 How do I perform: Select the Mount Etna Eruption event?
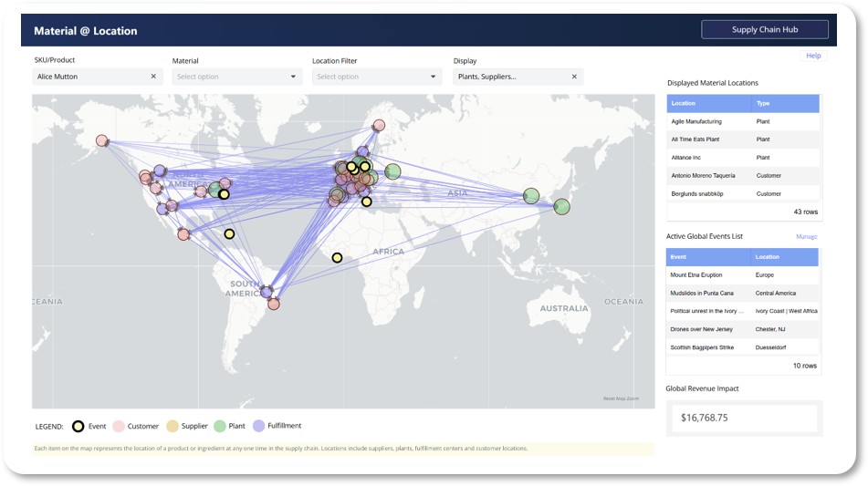[742, 274]
